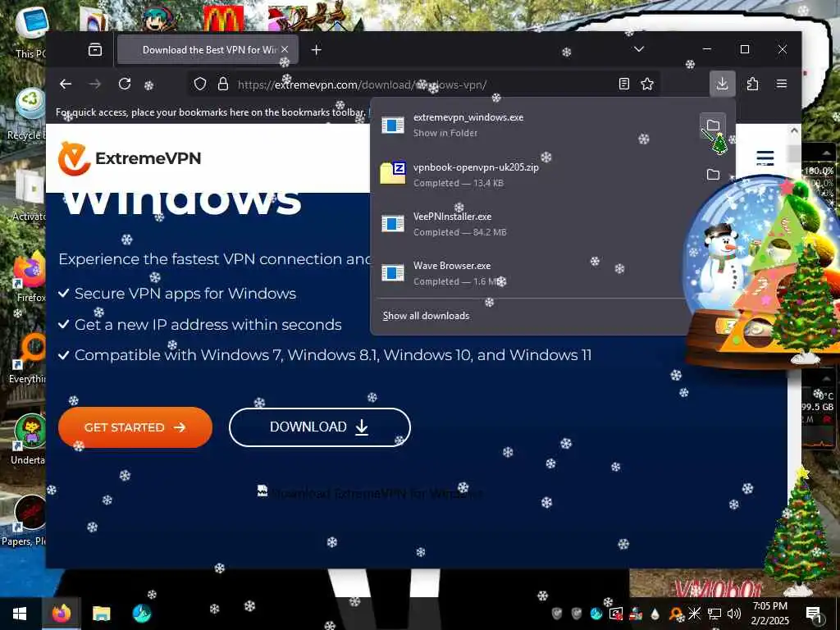Screen dimensions: 840x630
Task: Close the Download the Best VPN tab
Action: [x=285, y=49]
